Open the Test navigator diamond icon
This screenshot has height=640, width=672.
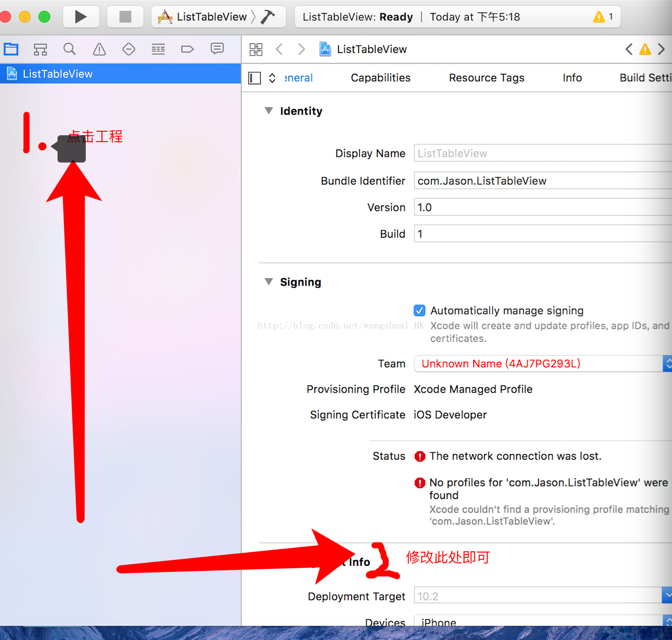(129, 49)
